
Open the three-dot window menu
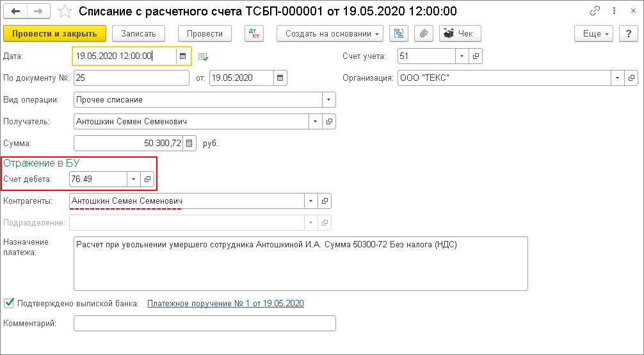(614, 12)
